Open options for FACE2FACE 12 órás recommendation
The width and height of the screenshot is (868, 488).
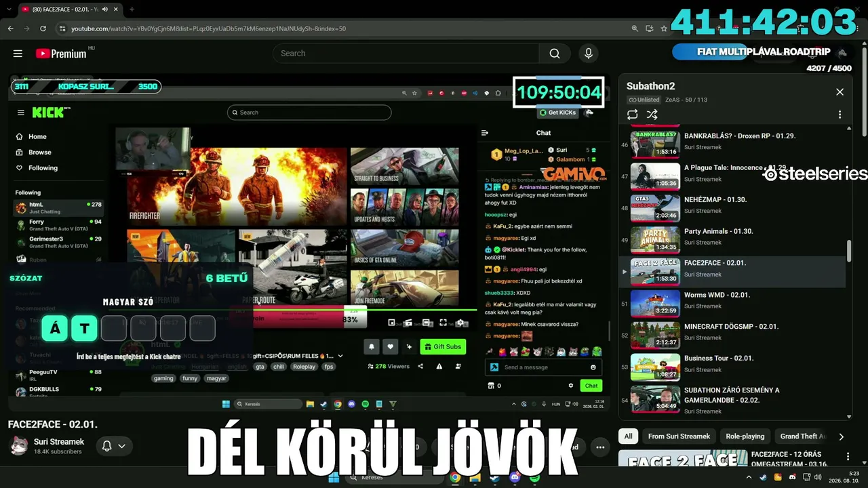848,457
